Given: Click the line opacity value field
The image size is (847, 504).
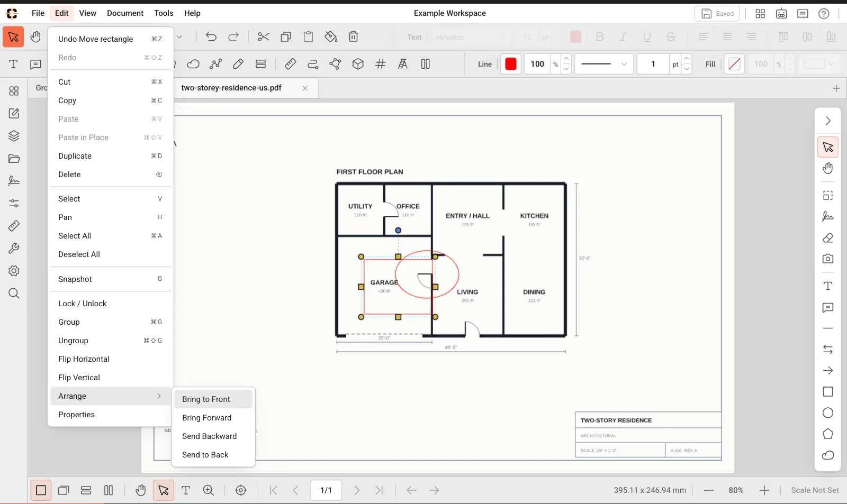Looking at the screenshot, I should (x=537, y=64).
